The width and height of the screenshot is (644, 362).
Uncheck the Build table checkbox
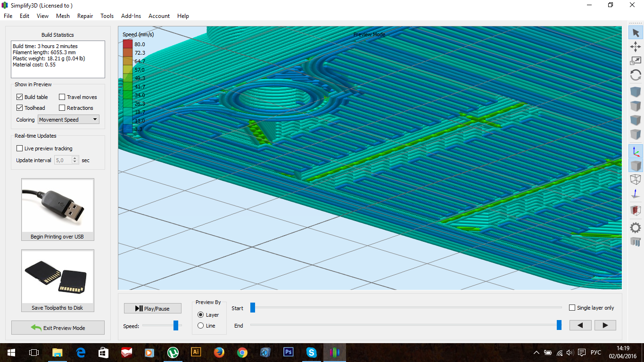click(19, 97)
